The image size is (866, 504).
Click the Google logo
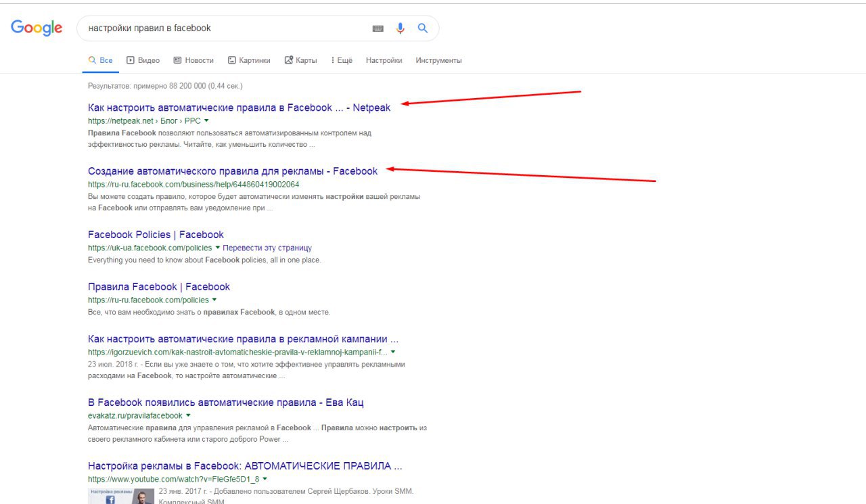tap(37, 28)
